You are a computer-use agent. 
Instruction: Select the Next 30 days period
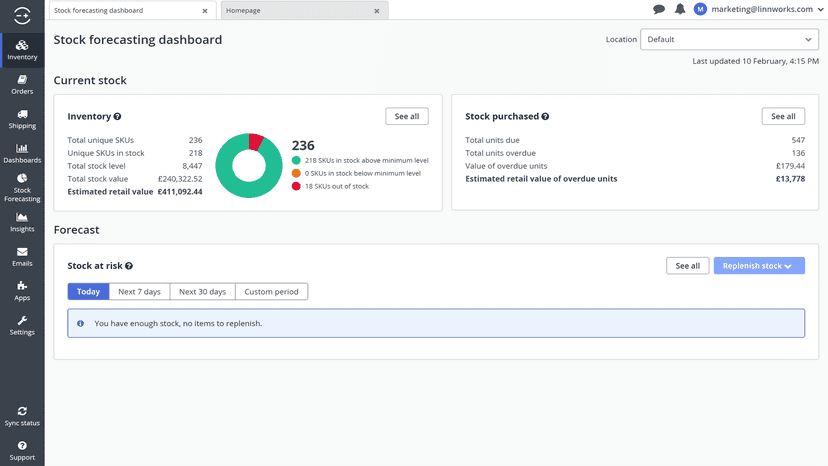tap(202, 292)
